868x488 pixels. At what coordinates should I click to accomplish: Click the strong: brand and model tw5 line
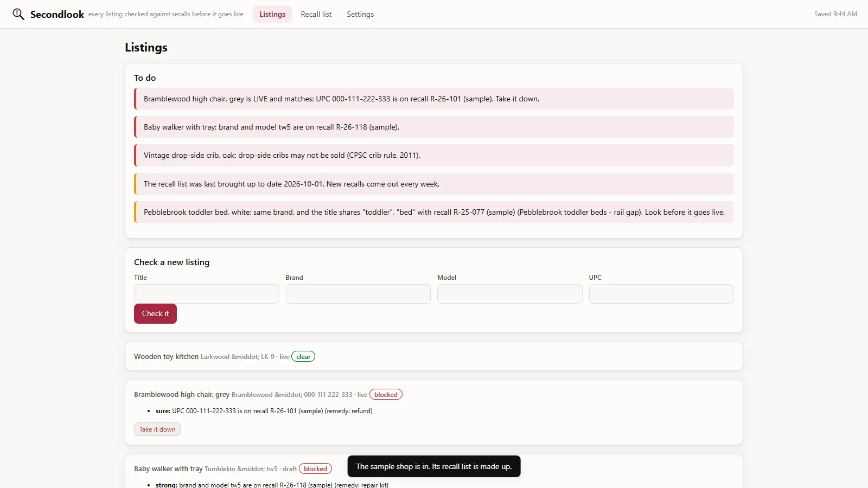272,485
